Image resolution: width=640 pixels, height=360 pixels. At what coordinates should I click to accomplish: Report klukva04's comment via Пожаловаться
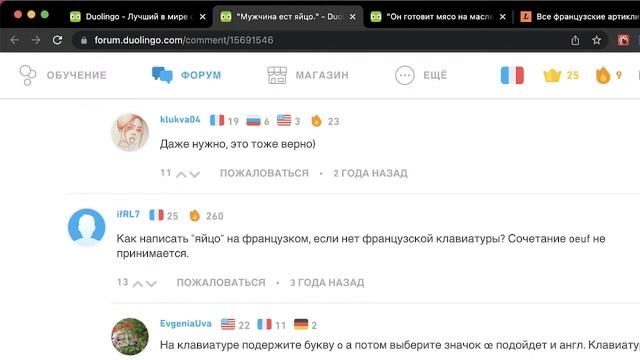[x=264, y=173]
